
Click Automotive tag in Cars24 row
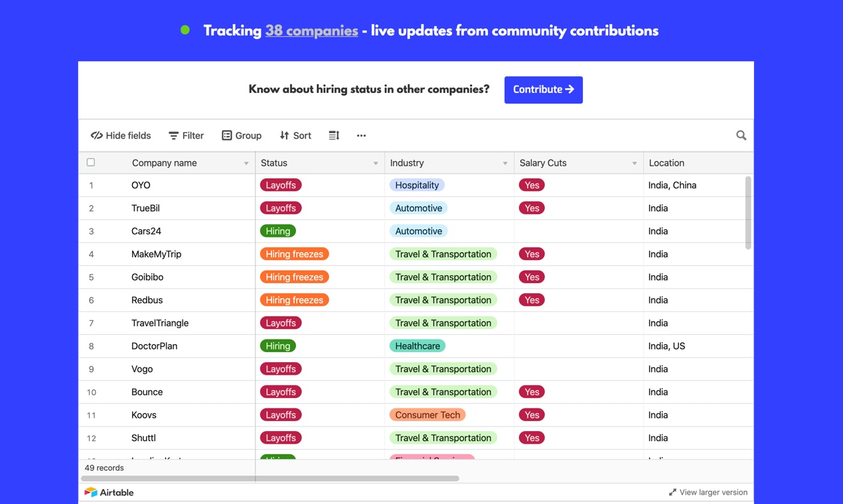point(419,231)
